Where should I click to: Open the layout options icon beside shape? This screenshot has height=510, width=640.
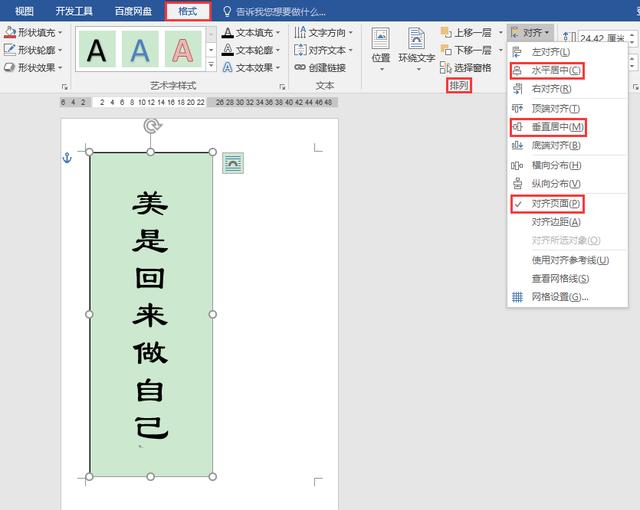[x=233, y=163]
